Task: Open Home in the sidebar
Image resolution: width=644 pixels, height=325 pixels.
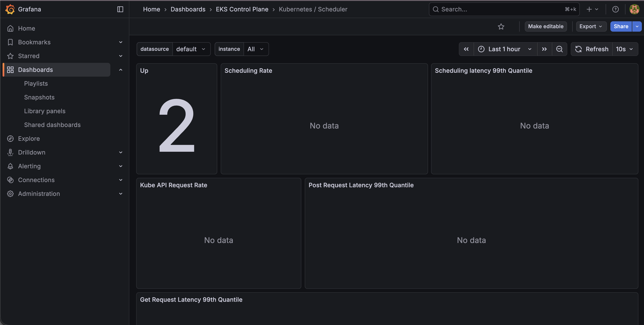Action: point(27,28)
